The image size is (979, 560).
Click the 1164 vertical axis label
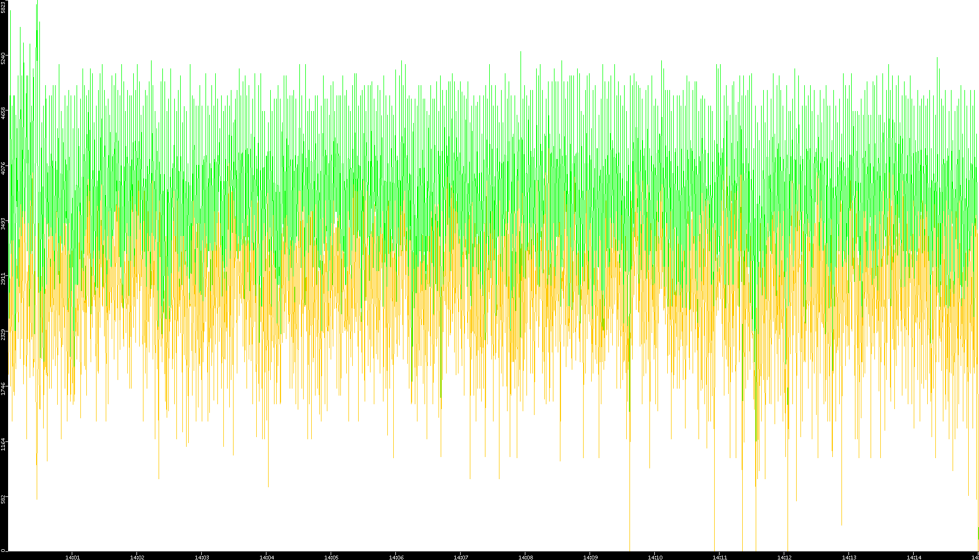[x=4, y=444]
